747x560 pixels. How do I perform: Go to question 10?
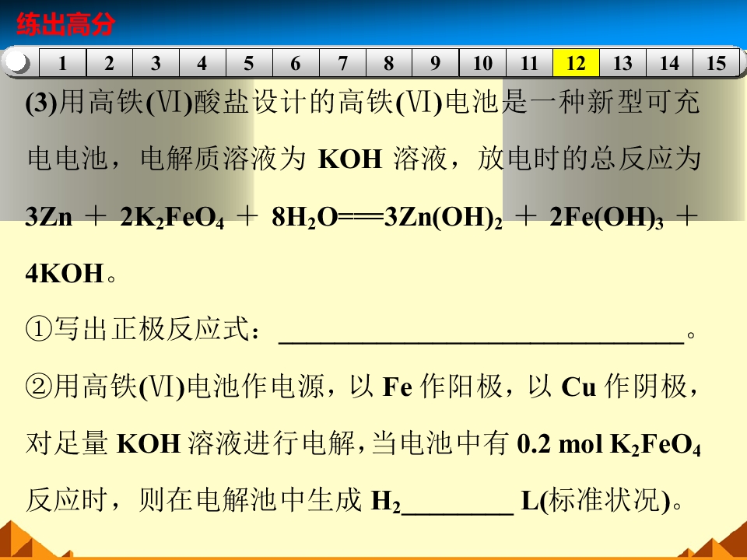point(482,63)
